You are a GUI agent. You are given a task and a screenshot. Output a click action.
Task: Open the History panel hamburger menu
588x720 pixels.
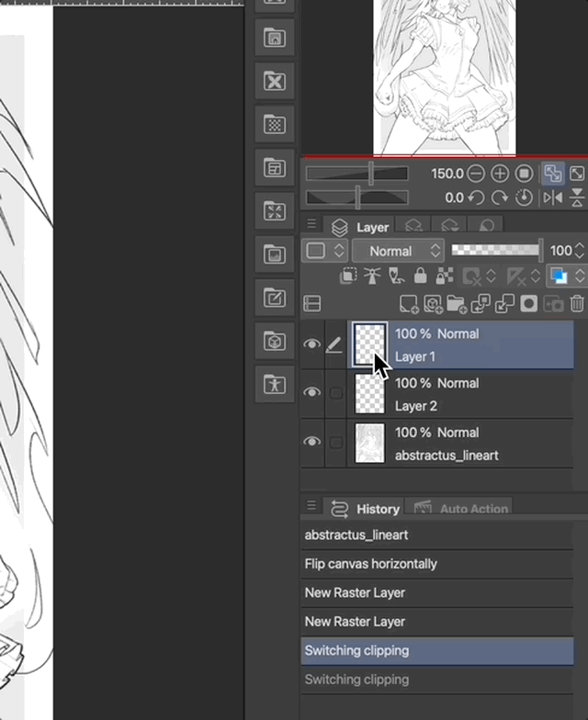(x=311, y=505)
